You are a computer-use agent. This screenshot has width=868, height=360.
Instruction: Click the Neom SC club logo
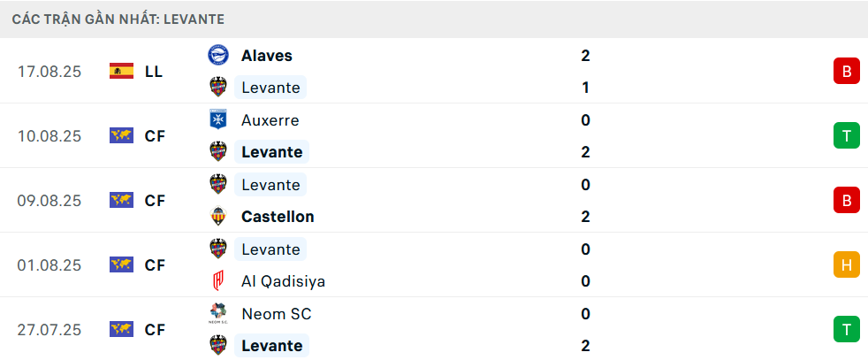(217, 313)
